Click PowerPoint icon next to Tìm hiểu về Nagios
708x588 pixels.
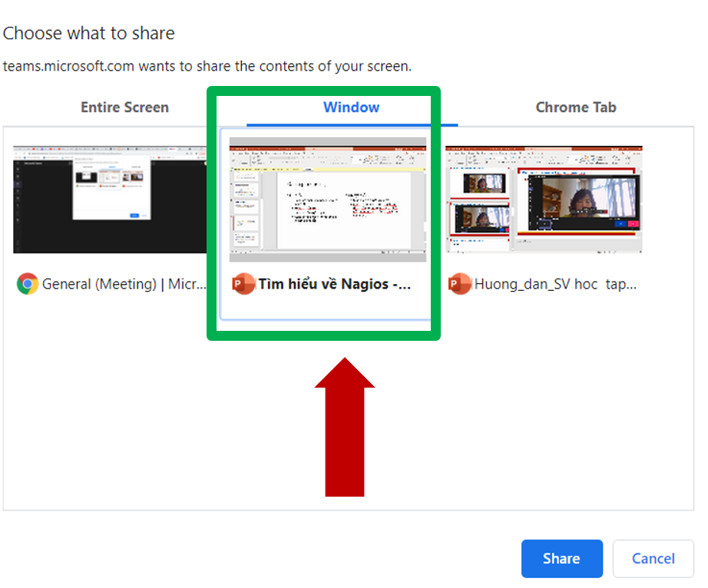(x=243, y=285)
